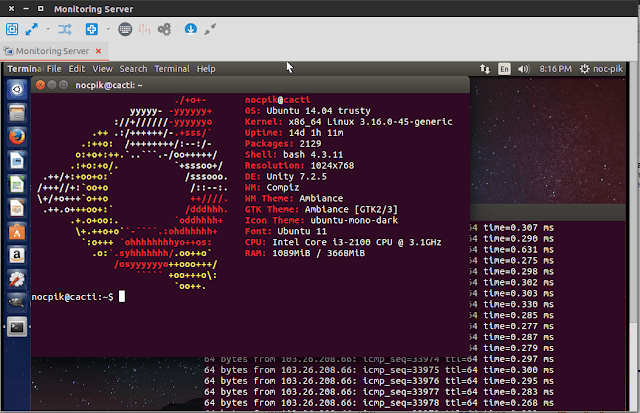This screenshot has height=413, width=640.
Task: Launch LibreOffice Writer from the launcher
Action: coord(17,161)
